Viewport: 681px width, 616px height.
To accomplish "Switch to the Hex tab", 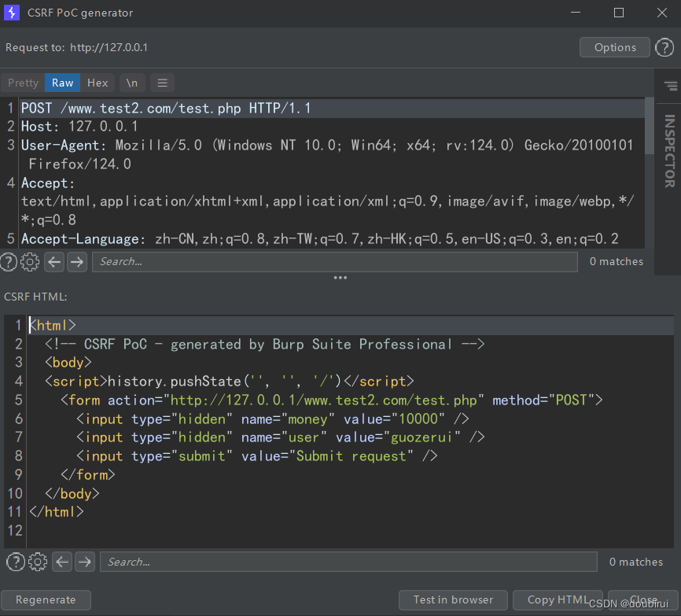I will click(98, 83).
